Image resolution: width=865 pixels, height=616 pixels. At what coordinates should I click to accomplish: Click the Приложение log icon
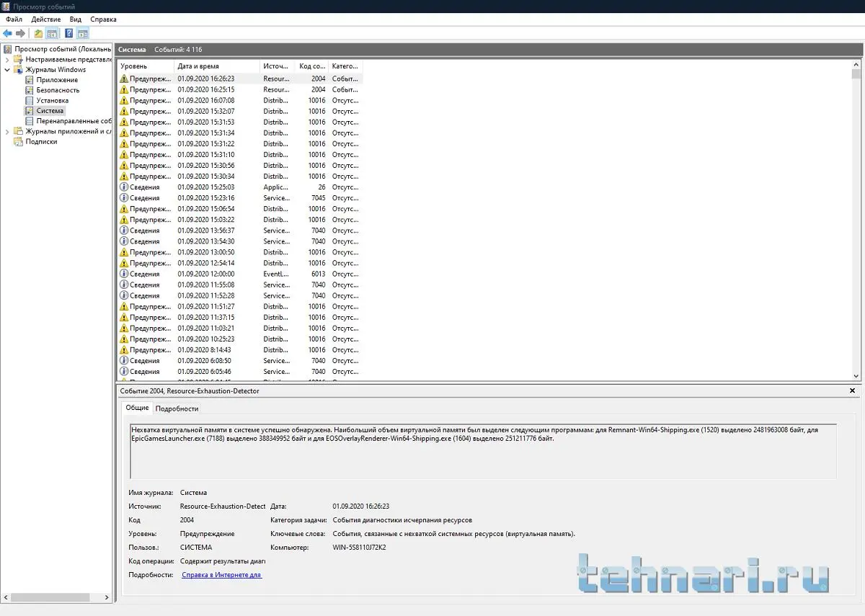pyautogui.click(x=30, y=80)
